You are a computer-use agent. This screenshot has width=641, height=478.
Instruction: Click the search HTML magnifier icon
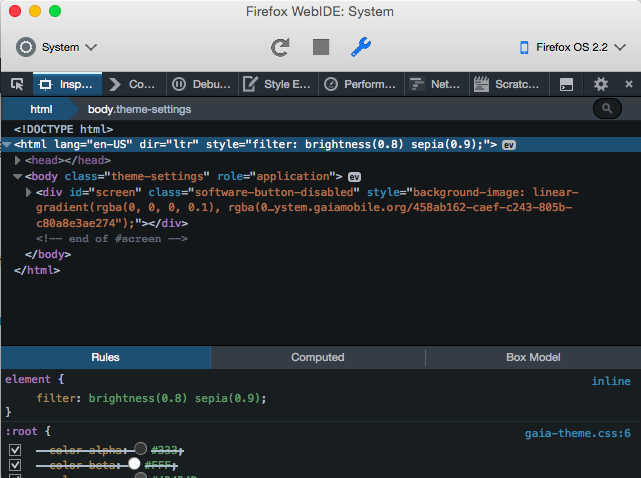coord(607,109)
